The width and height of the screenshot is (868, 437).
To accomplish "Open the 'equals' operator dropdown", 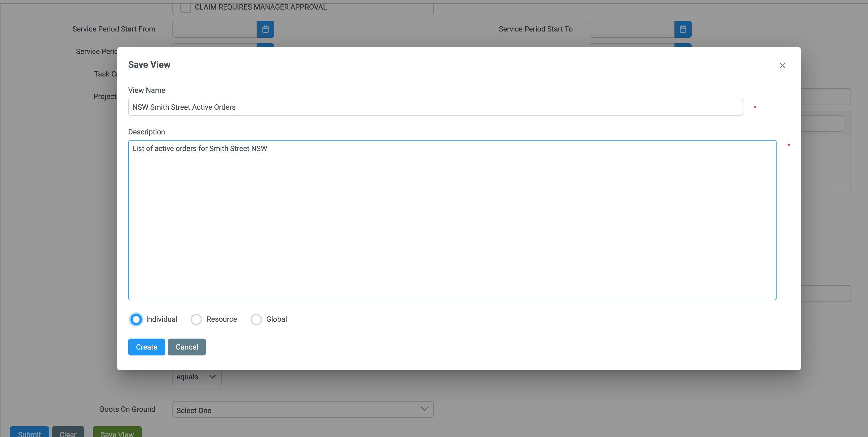I will (x=197, y=377).
